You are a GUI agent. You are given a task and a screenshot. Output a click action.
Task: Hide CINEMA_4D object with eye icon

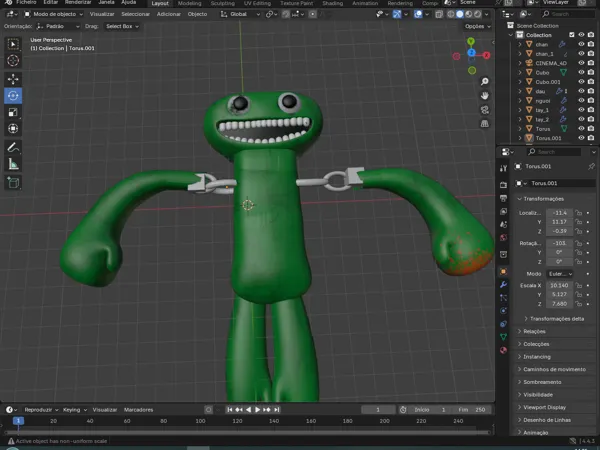pyautogui.click(x=581, y=63)
